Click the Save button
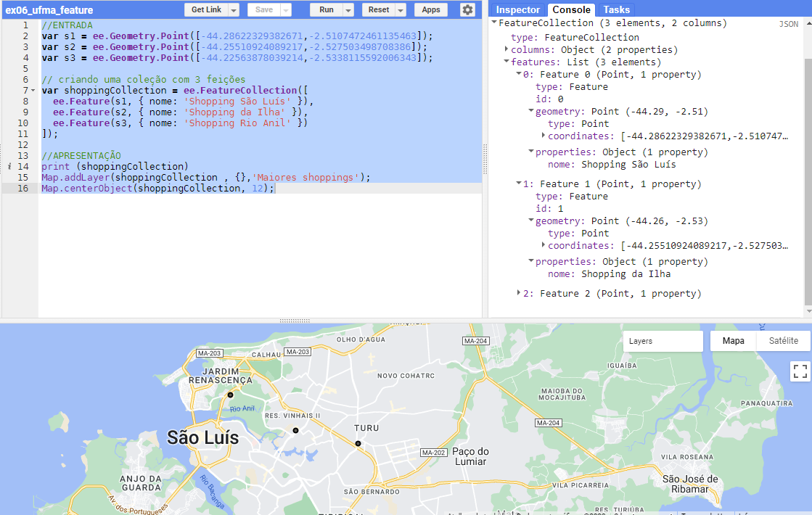812x515 pixels. click(263, 10)
